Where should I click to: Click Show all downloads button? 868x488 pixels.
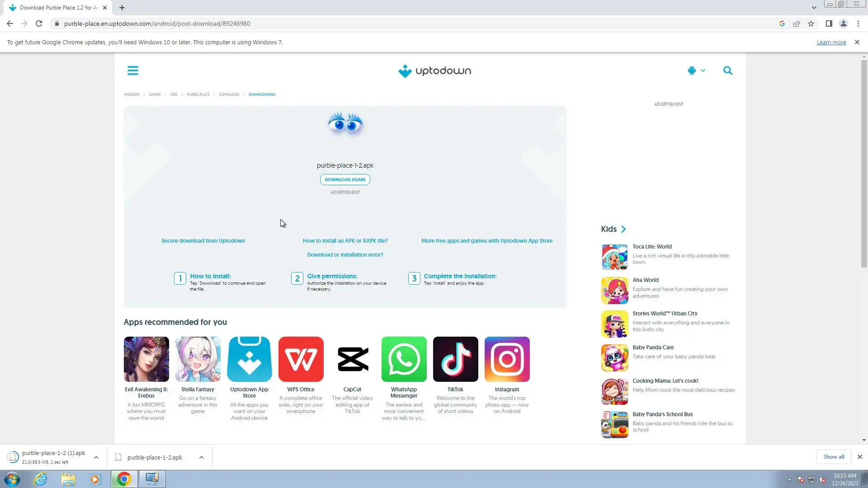tap(833, 457)
